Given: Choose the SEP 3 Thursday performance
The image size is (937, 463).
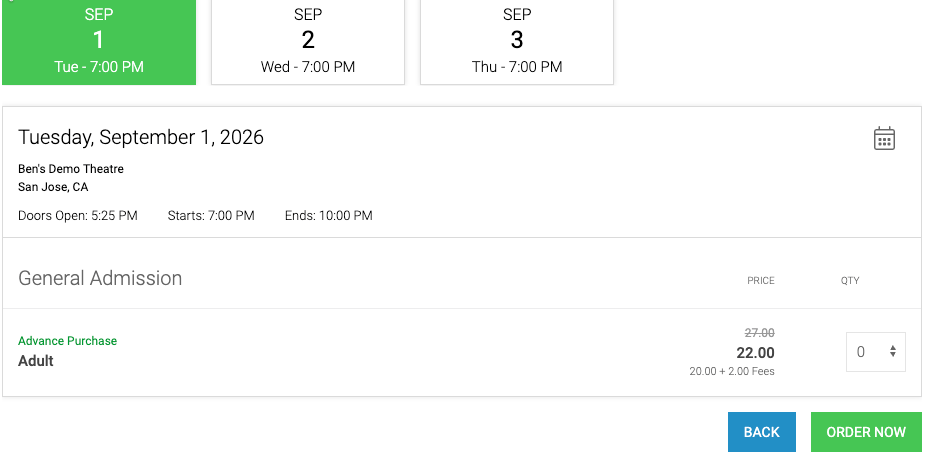Looking at the screenshot, I should (x=517, y=41).
